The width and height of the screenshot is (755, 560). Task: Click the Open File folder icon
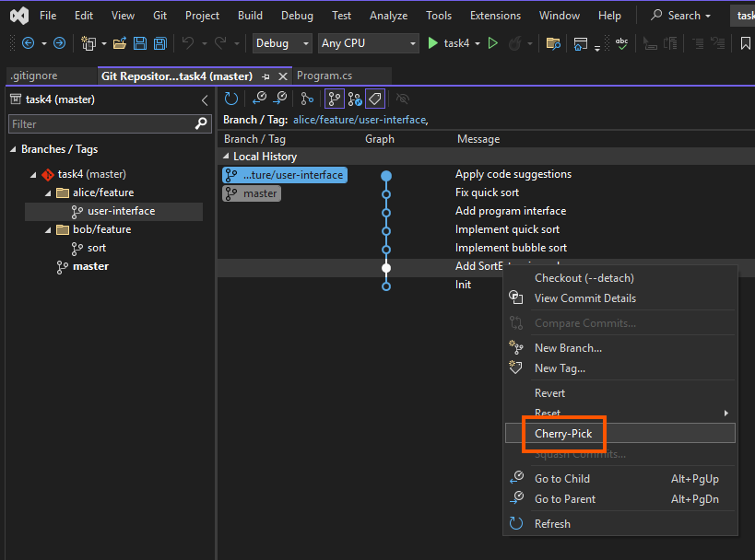click(x=120, y=43)
